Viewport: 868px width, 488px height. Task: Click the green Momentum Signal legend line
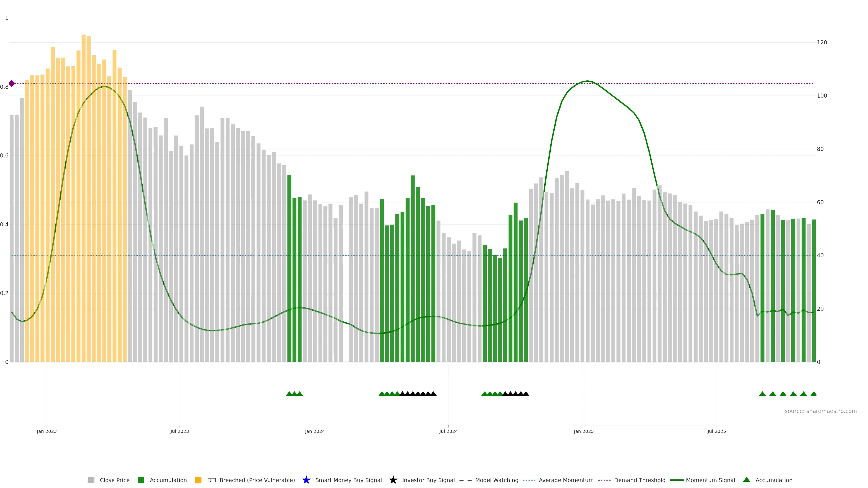pyautogui.click(x=677, y=480)
